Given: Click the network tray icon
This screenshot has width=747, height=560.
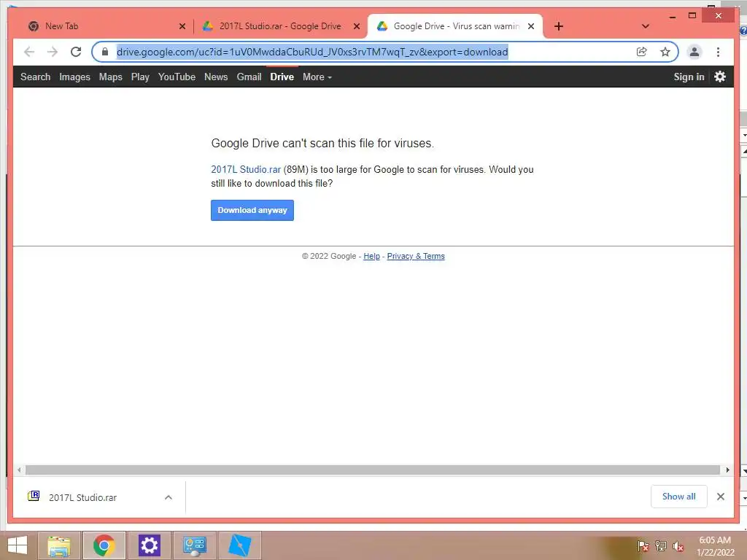Looking at the screenshot, I should [661, 546].
